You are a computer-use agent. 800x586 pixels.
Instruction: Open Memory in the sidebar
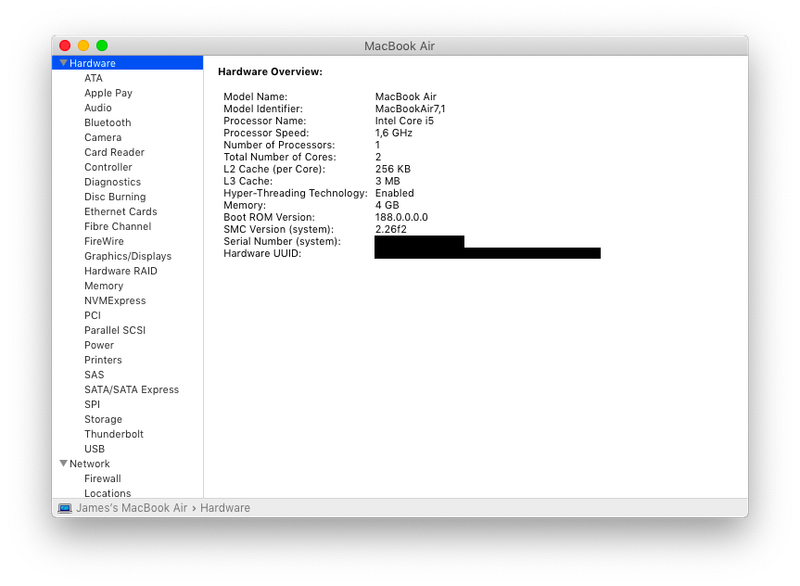coord(104,286)
